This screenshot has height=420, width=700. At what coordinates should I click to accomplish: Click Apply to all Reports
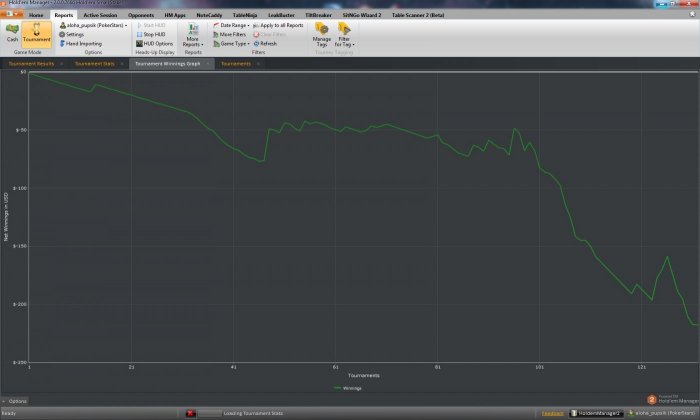(x=280, y=25)
